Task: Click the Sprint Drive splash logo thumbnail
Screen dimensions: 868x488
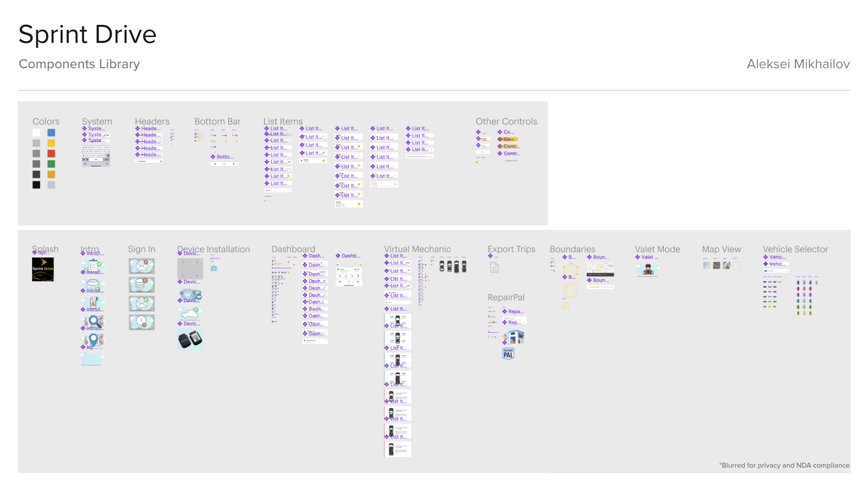Action: (x=43, y=269)
